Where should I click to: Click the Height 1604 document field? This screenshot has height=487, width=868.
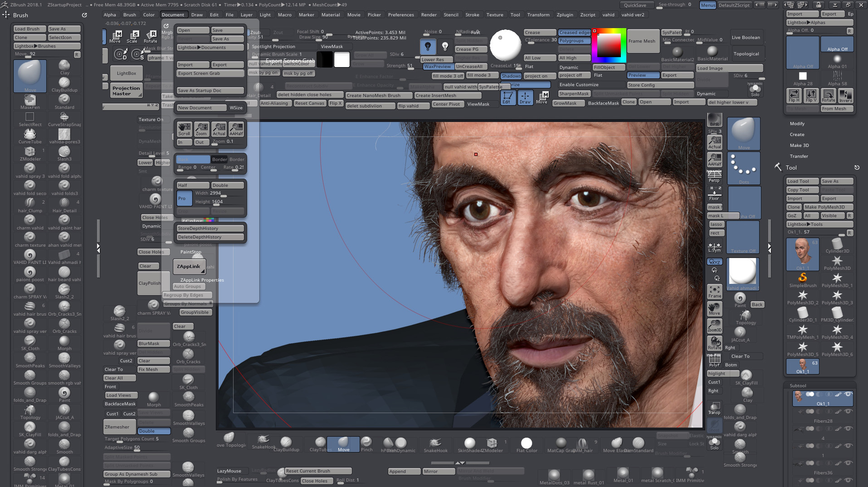(219, 202)
